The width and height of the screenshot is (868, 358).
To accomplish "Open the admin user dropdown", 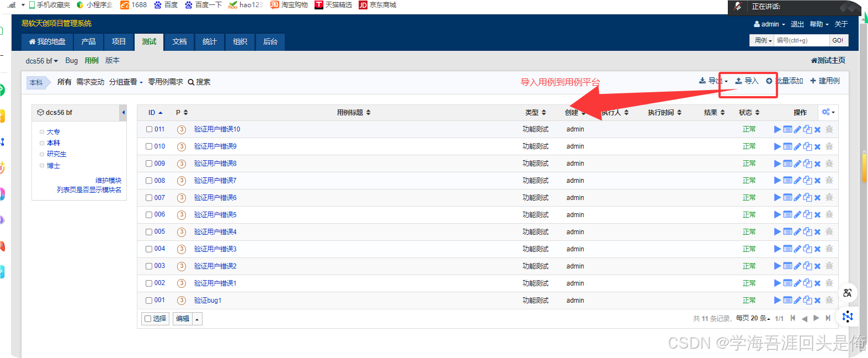I will coord(769,24).
